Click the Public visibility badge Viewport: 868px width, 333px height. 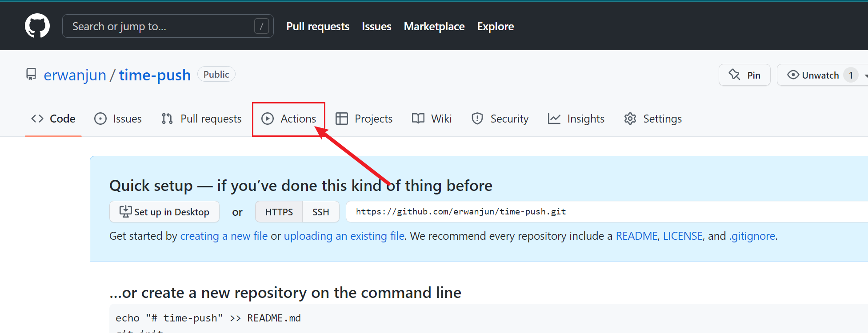coord(216,74)
